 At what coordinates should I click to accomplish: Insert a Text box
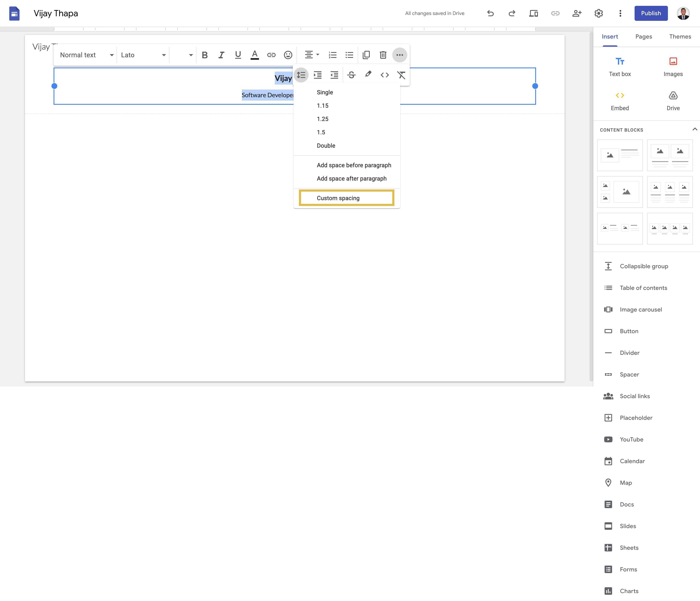click(620, 67)
